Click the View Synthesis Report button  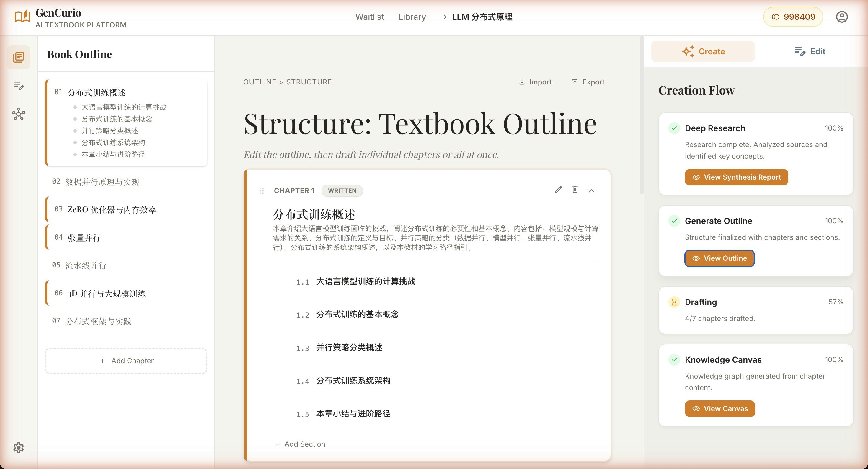[736, 177]
